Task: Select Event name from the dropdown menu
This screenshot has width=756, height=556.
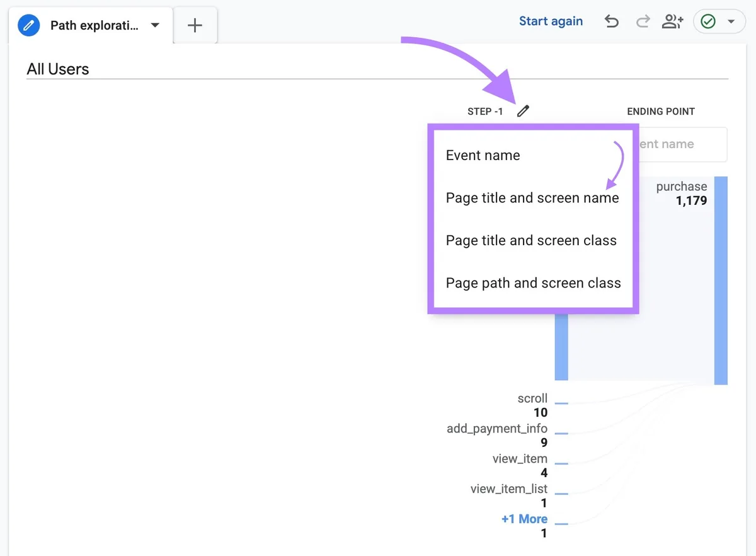Action: (483, 156)
